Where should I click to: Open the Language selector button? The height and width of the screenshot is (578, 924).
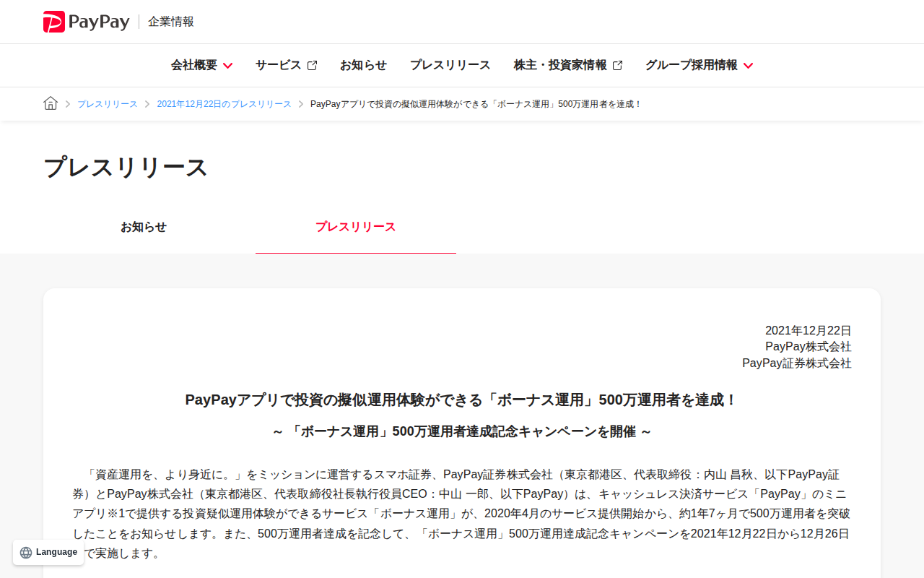click(x=48, y=553)
